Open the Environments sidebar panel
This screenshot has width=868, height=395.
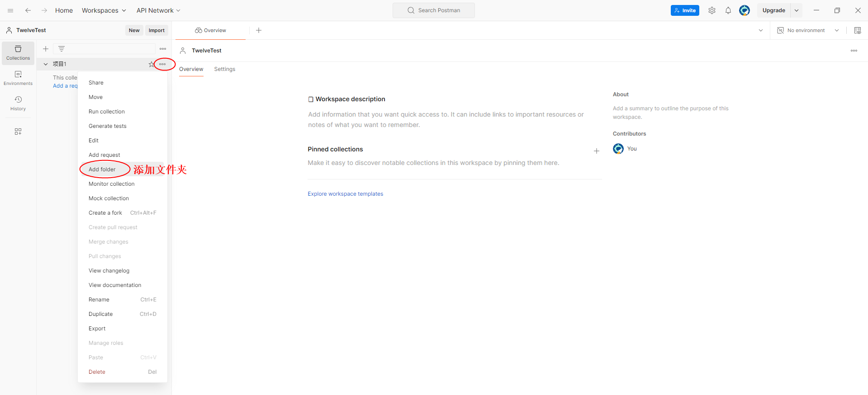coord(18,78)
